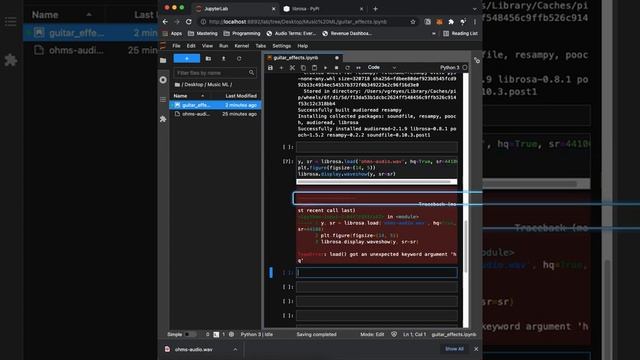This screenshot has height=360, width=640.
Task: Open the File Browser sidebar tab
Action: point(163,60)
